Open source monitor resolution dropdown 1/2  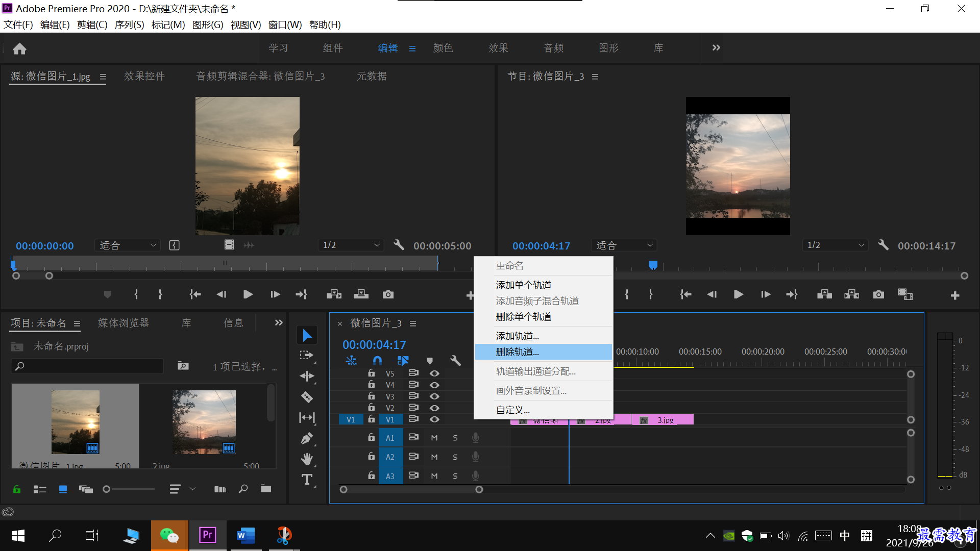pos(351,245)
